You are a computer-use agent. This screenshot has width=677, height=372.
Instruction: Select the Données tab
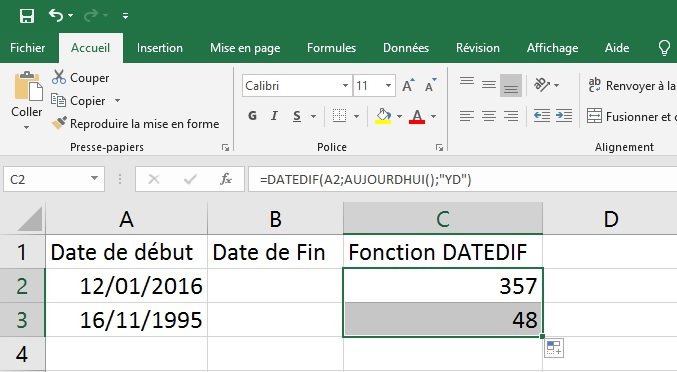(406, 48)
